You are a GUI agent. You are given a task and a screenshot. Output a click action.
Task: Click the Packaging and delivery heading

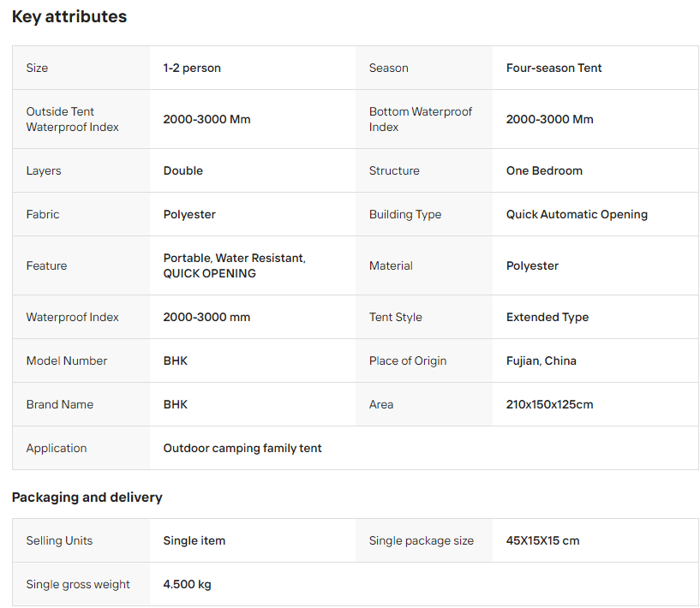(87, 497)
